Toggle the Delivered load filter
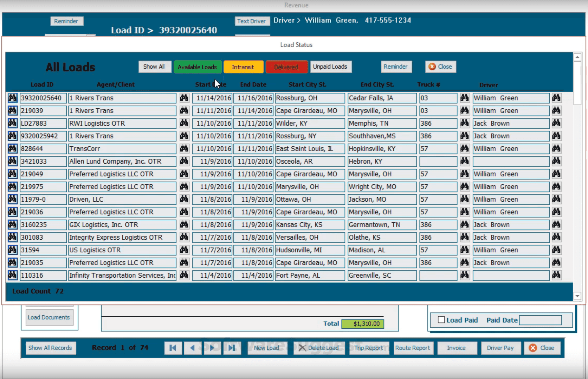This screenshot has height=379, width=588. 286,67
